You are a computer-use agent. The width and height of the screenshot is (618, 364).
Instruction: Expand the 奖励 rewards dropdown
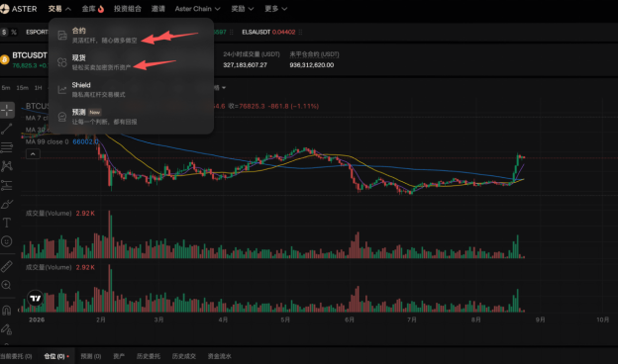(x=242, y=9)
